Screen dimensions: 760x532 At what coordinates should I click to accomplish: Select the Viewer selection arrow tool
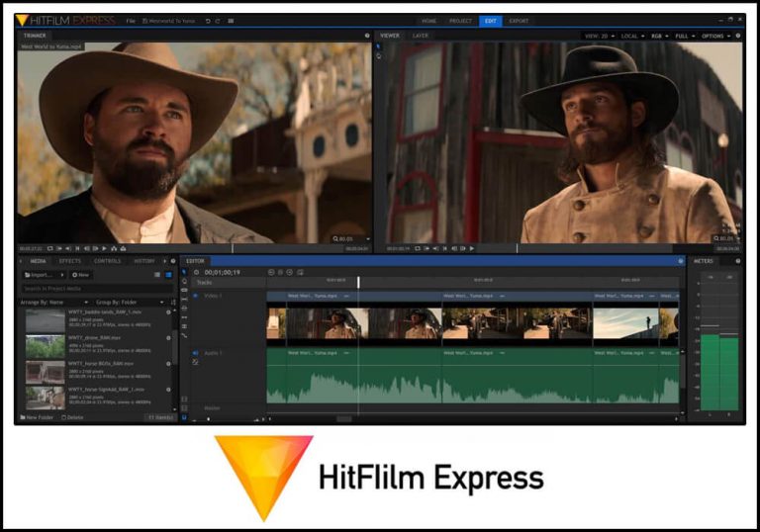379,46
